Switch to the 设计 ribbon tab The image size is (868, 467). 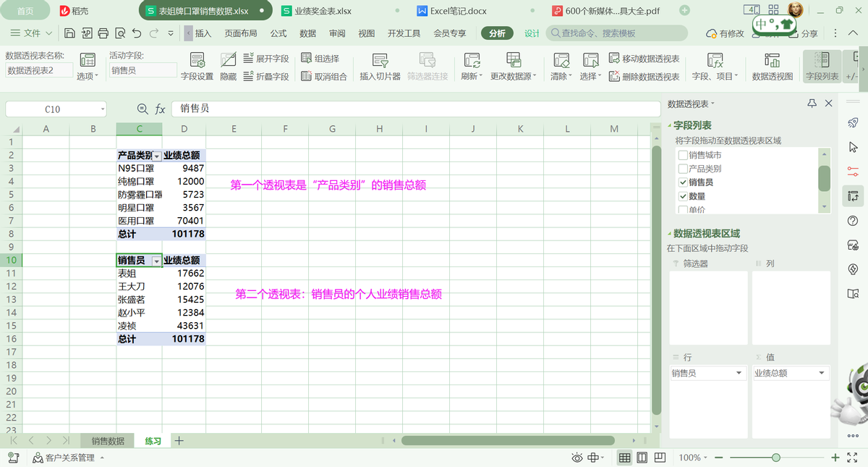532,33
